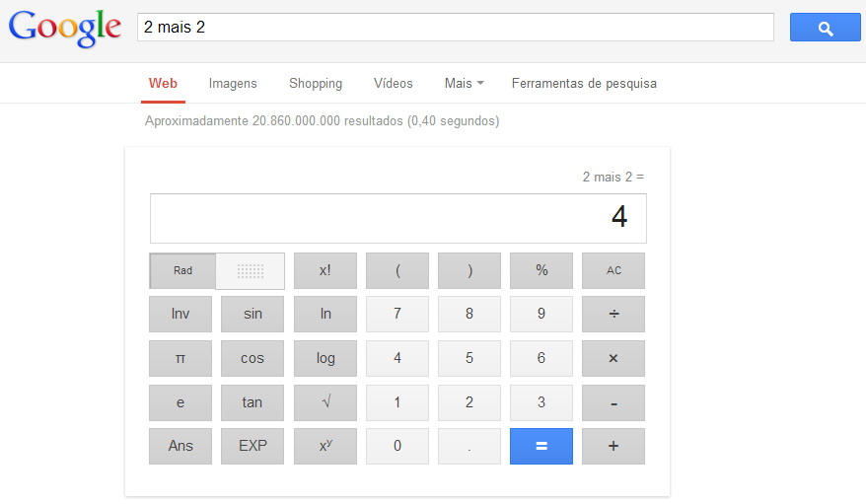Select Rad angle mode
This screenshot has width=866, height=504.
[x=182, y=270]
